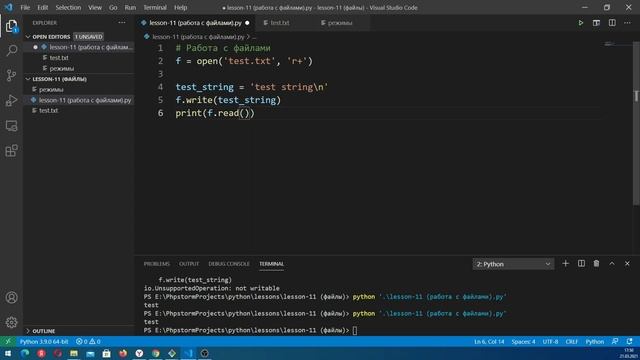Click the open changes icon in editor toolbar
640x360 pixels.
click(x=596, y=23)
